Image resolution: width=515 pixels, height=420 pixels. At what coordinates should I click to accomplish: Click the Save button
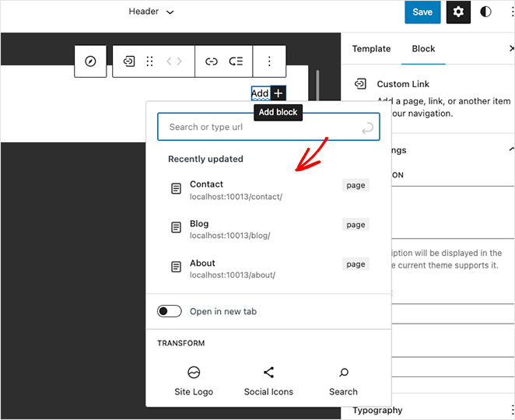(x=422, y=12)
